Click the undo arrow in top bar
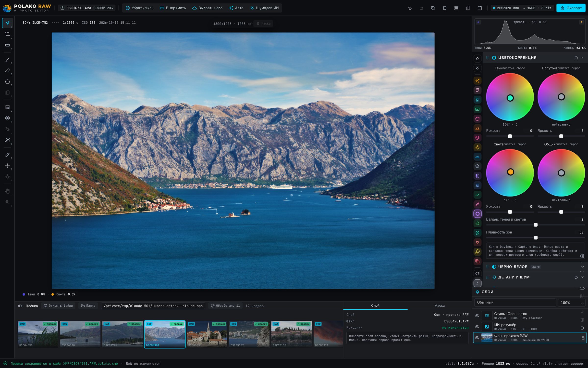This screenshot has width=588, height=368. (x=410, y=8)
